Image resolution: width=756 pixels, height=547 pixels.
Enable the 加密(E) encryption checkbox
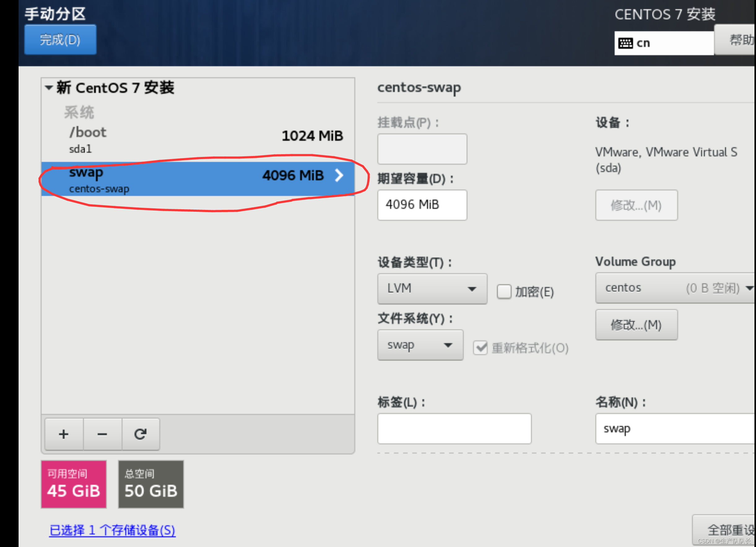coord(504,291)
